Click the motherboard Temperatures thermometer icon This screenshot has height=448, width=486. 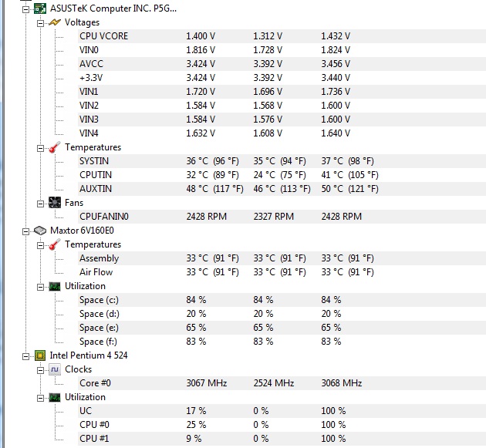55,147
